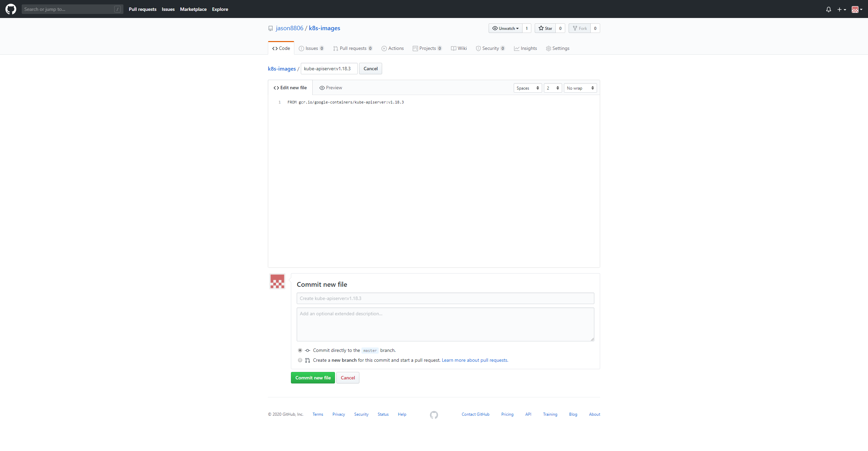Click the Pull requests tab icon
The image size is (868, 451).
tap(336, 48)
